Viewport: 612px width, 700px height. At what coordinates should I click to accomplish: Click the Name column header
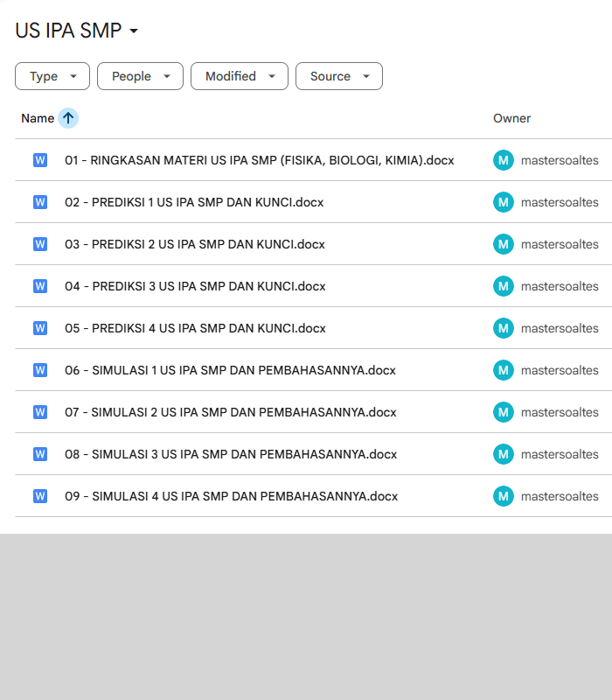[x=38, y=118]
